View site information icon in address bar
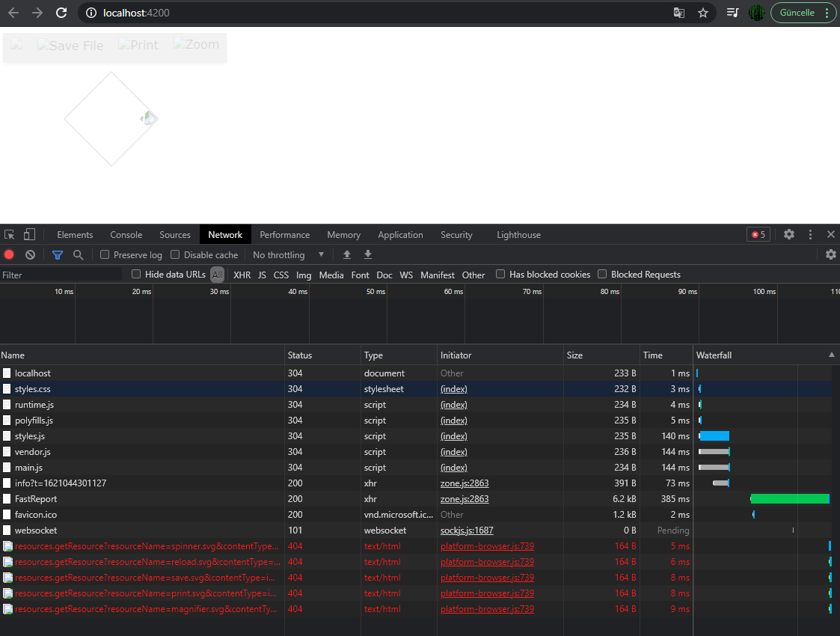Viewport: 840px width, 636px height. pos(91,13)
